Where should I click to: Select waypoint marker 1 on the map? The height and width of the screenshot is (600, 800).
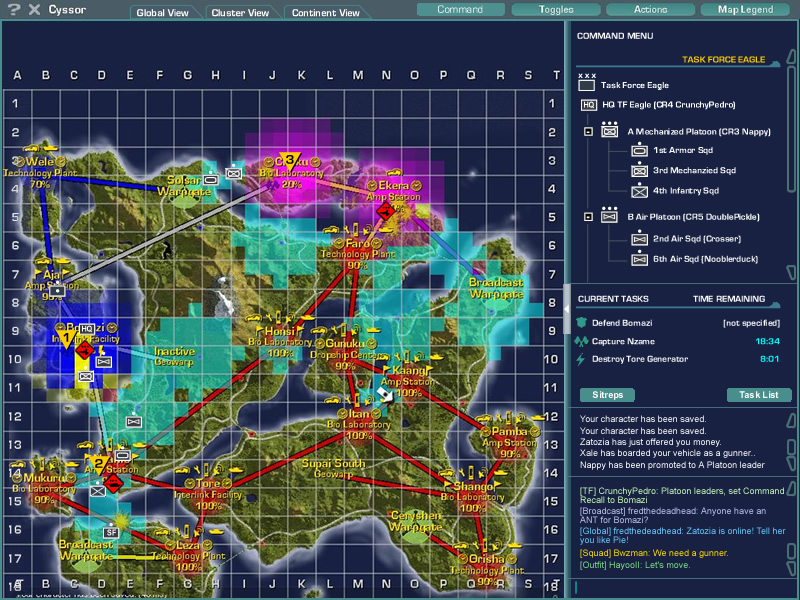(x=66, y=339)
